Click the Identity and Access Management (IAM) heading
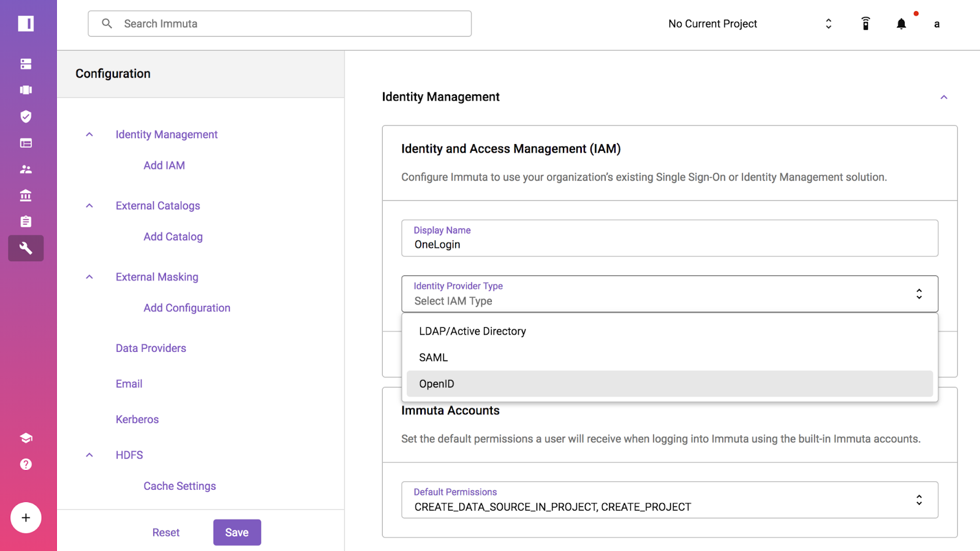Viewport: 980px width, 551px height. point(511,149)
